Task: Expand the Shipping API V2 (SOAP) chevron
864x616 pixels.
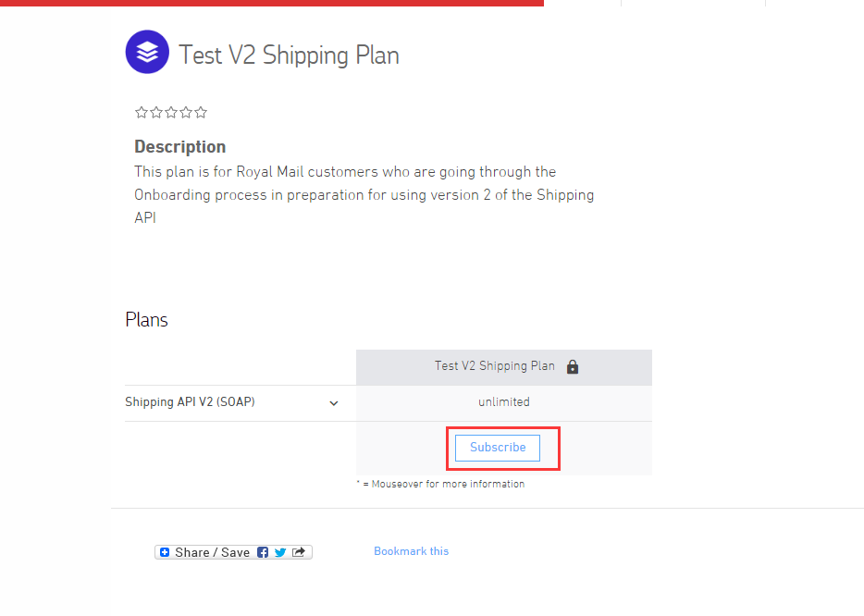Action: [x=333, y=403]
